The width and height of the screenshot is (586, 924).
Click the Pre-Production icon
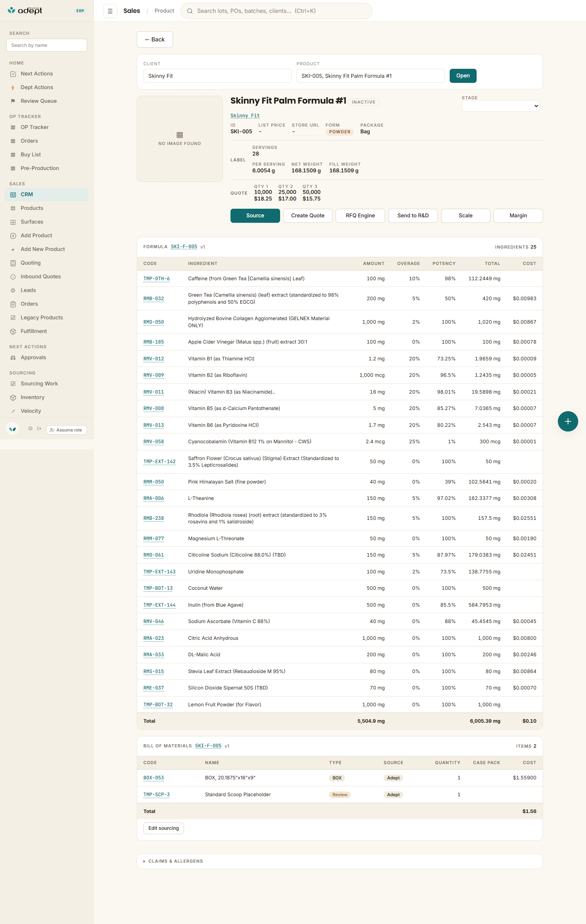pos(13,168)
